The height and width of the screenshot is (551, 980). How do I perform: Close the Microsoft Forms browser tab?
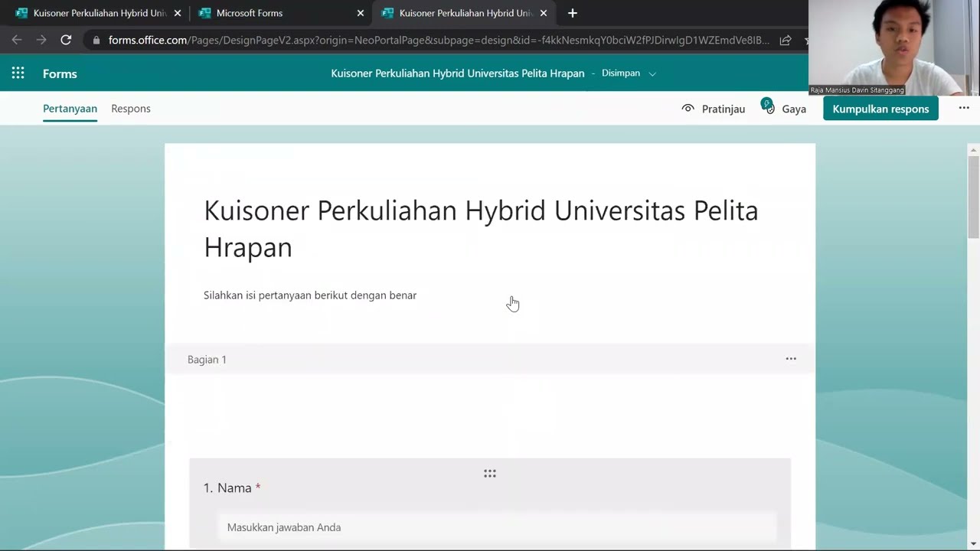click(361, 13)
